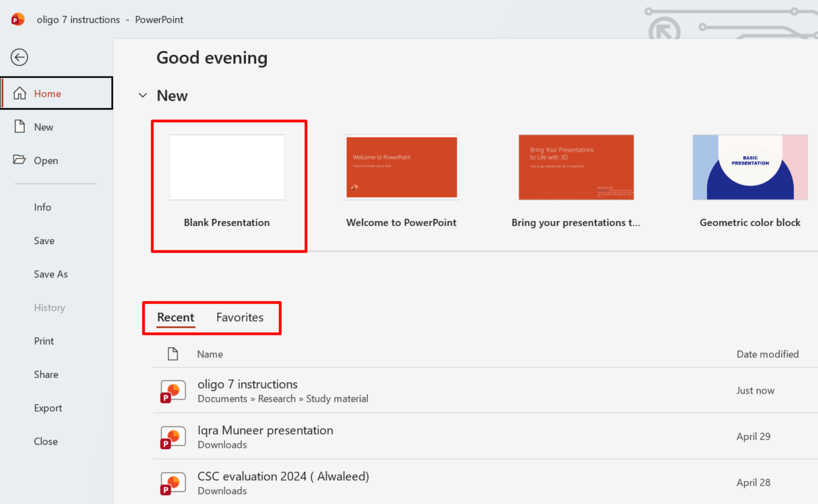
Task: Create a Blank Presentation from thumbnail
Action: click(227, 167)
